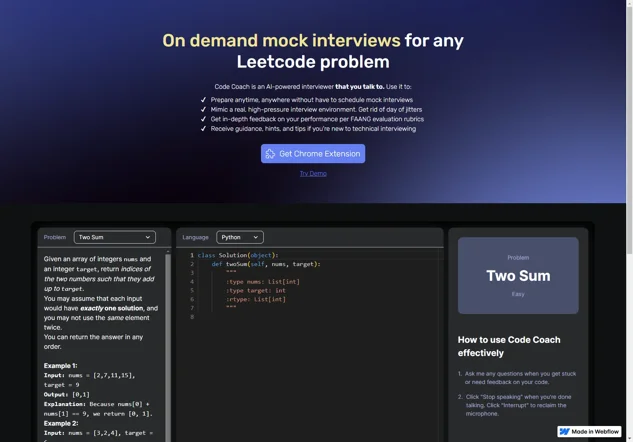
Task: Click the ':type nums: List[int]' code line
Action: (262, 282)
